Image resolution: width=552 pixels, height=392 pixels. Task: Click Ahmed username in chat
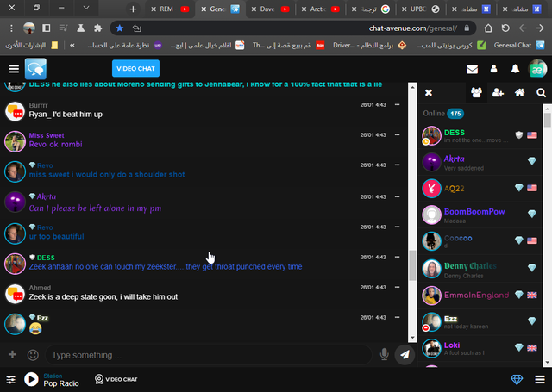[40, 288]
